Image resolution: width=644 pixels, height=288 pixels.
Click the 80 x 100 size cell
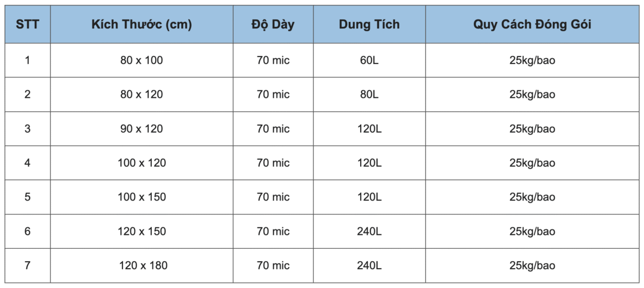coord(142,60)
